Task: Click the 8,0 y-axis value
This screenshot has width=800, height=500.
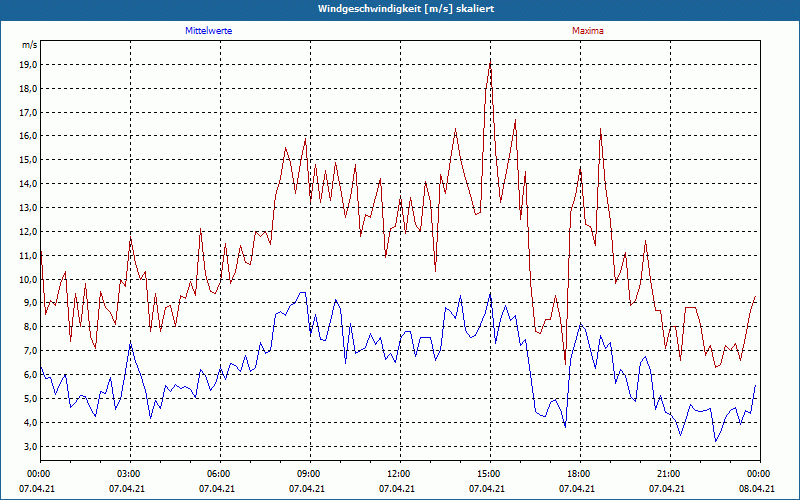Action: tap(31, 327)
